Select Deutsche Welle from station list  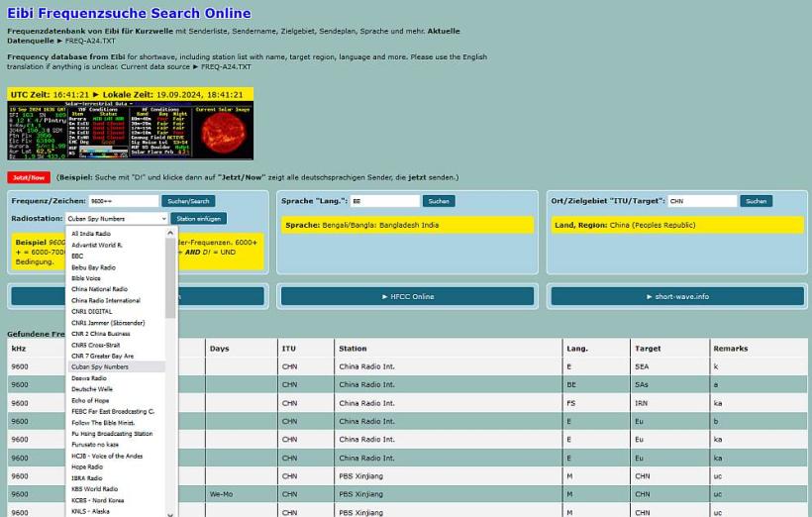click(117, 389)
